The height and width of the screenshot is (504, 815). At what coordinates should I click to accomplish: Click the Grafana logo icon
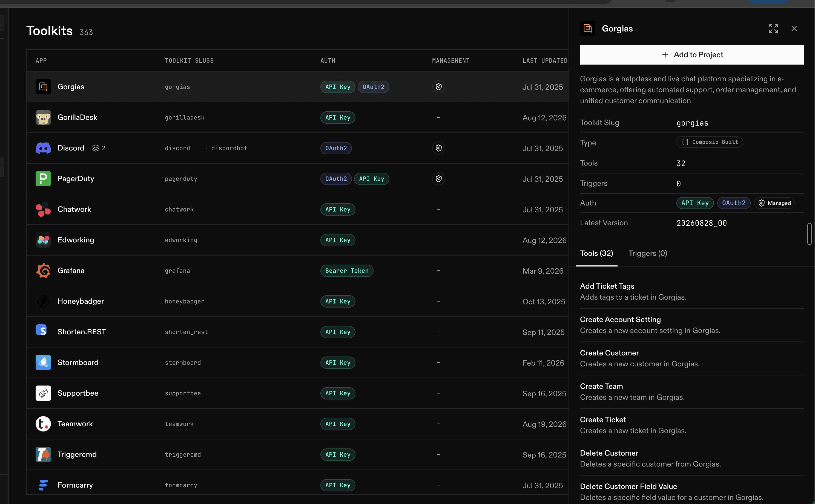click(x=43, y=271)
